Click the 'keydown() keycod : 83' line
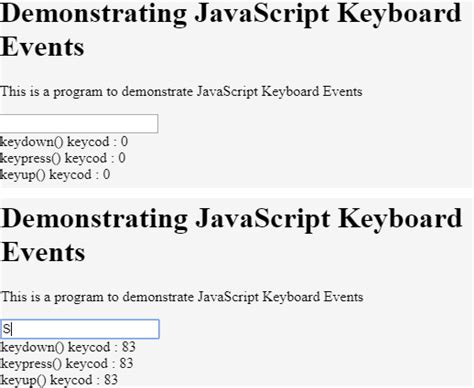 [68, 347]
